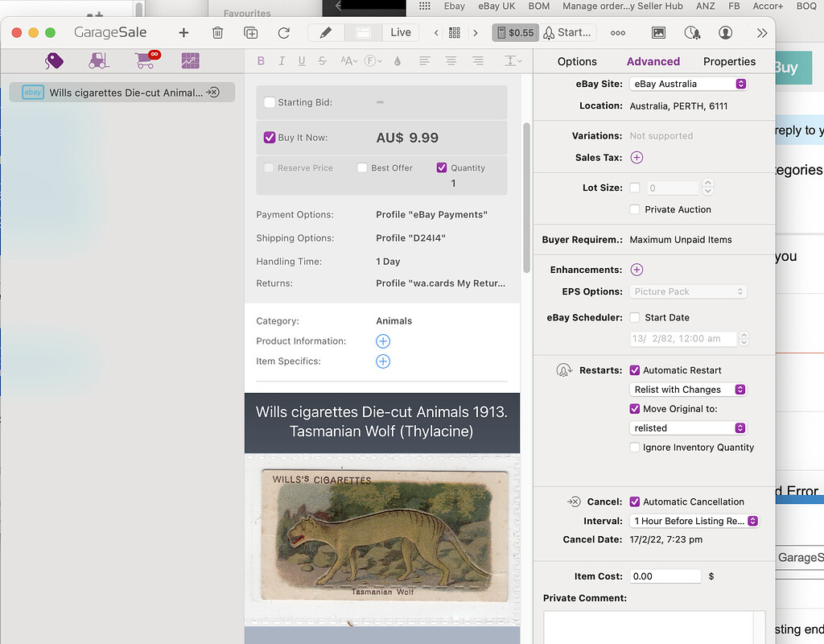Duplicate the listing from toolbar
Screen dimensions: 824x644
pos(251,32)
